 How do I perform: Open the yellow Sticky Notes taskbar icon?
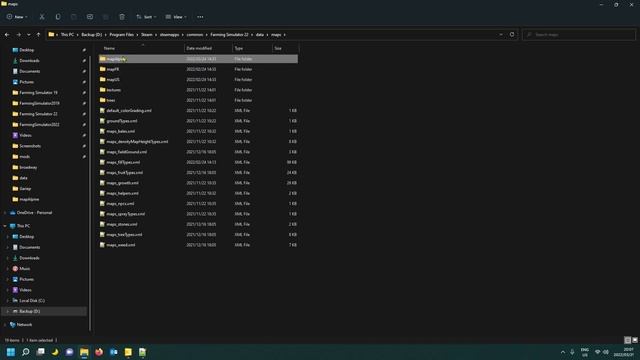[x=128, y=352]
